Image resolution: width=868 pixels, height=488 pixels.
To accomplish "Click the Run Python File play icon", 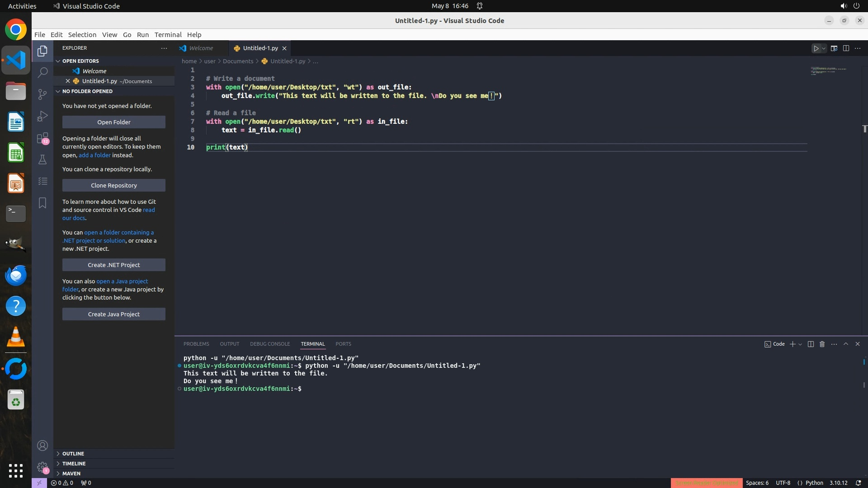I will (816, 48).
